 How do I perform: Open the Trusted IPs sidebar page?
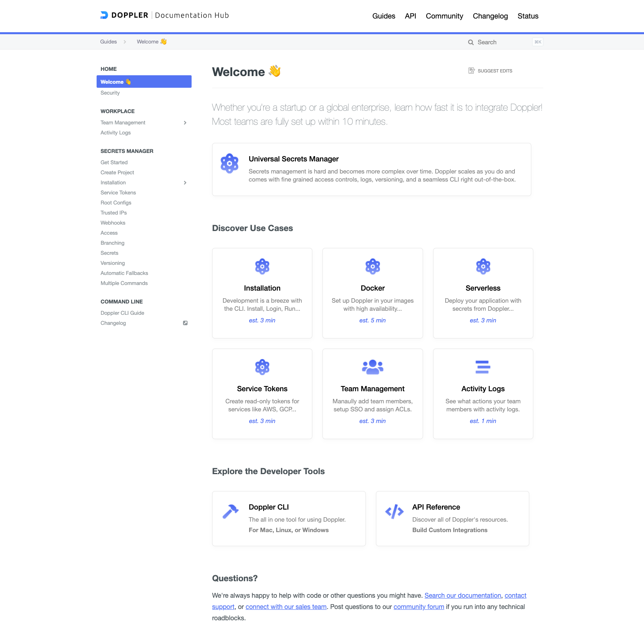coord(114,213)
